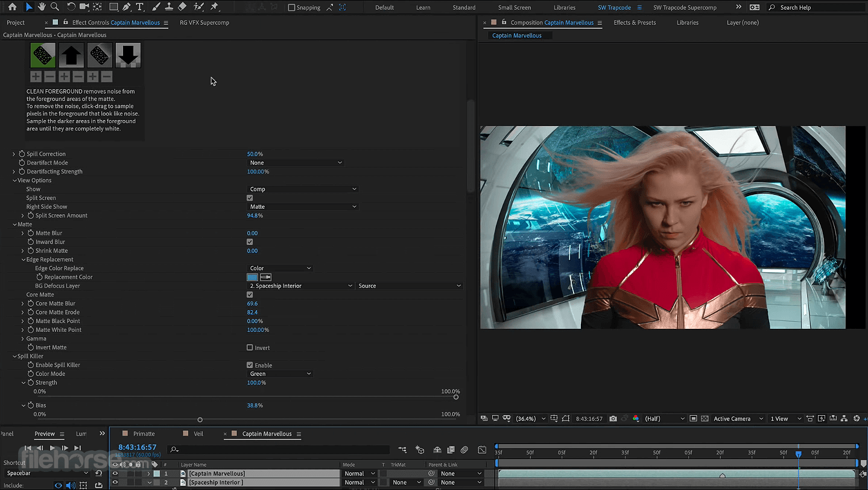Enable the Snapping checkbox
Screen dimensions: 868x490
[x=291, y=7]
